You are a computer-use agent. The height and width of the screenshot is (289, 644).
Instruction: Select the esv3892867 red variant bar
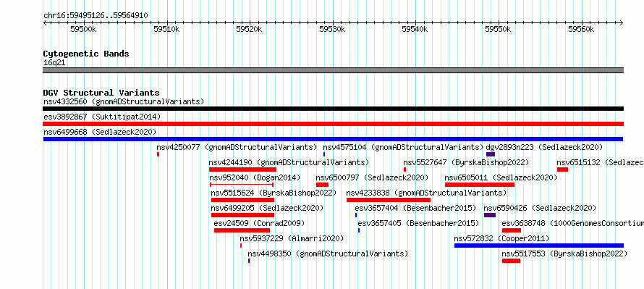333,124
